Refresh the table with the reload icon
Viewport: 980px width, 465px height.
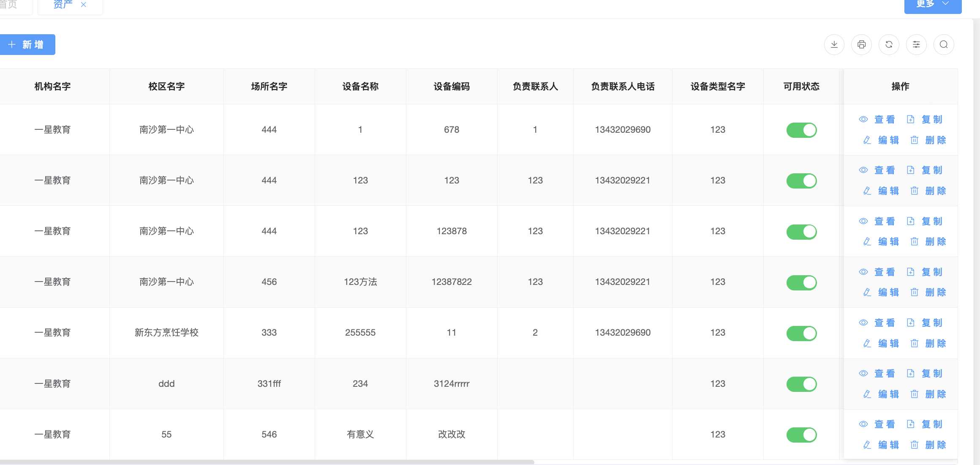pyautogui.click(x=889, y=44)
